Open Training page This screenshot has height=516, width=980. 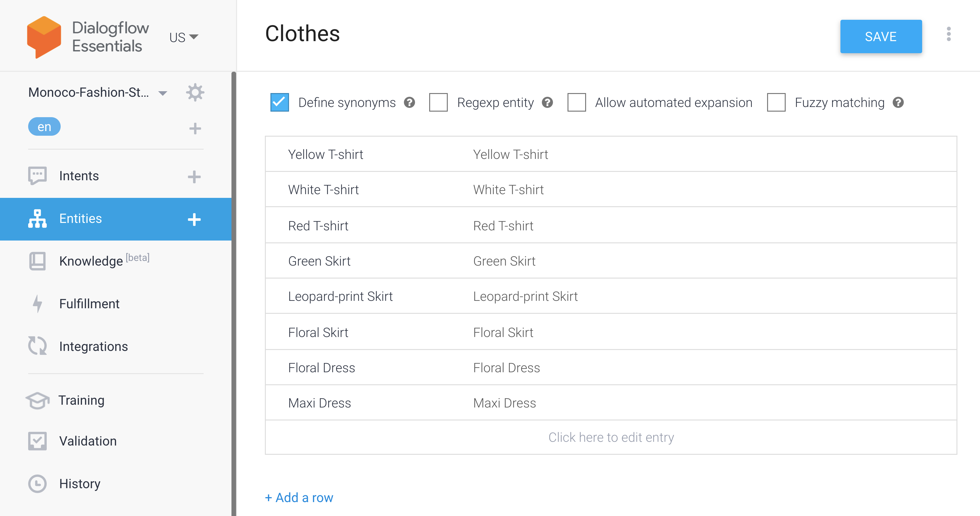pyautogui.click(x=81, y=400)
